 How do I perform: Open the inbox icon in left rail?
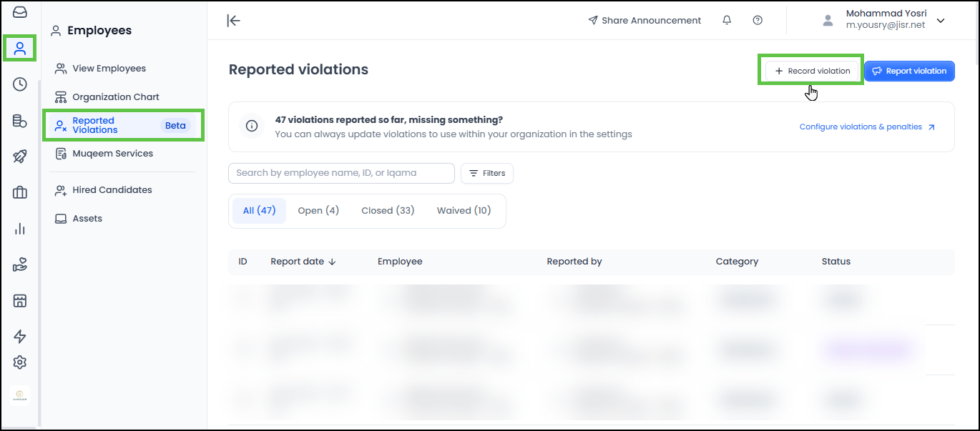(x=20, y=11)
